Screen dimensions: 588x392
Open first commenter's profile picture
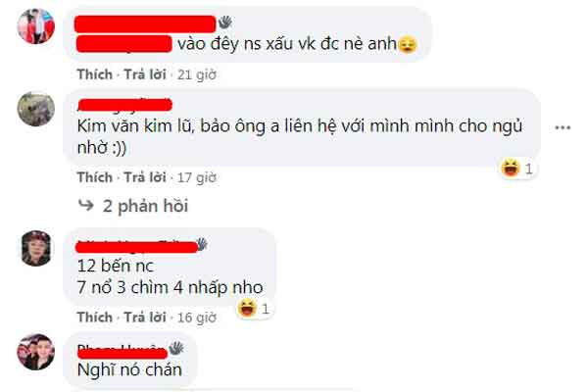[x=36, y=26]
